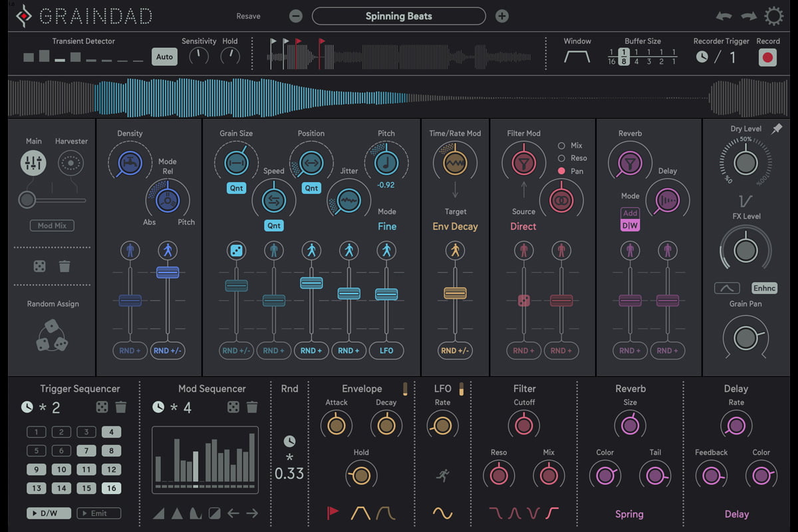This screenshot has width=798, height=532.
Task: Toggle Trigger Sequencer step 16
Action: [x=111, y=488]
